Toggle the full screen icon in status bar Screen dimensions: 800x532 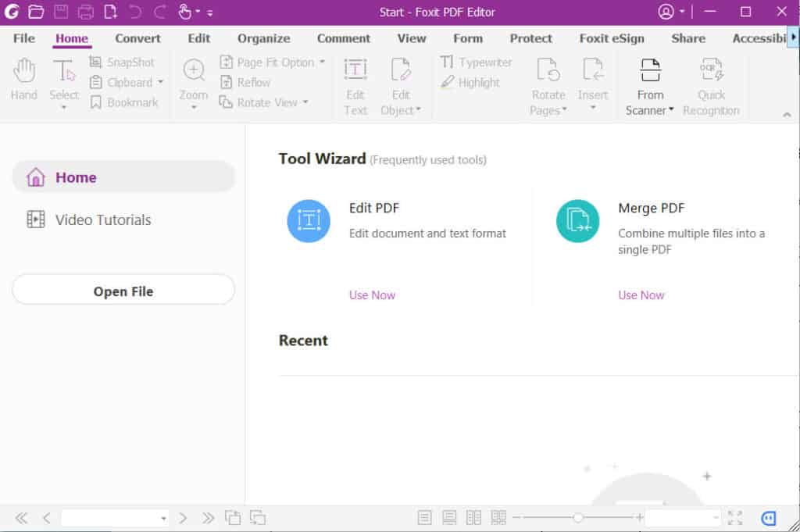point(735,518)
